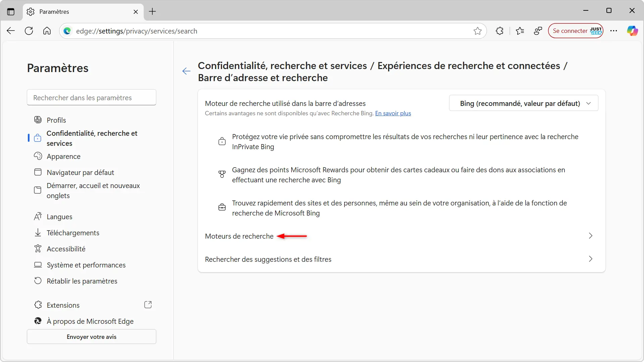Click the Rétablir les paramètres reset icon
This screenshot has width=644, height=362.
click(38, 281)
